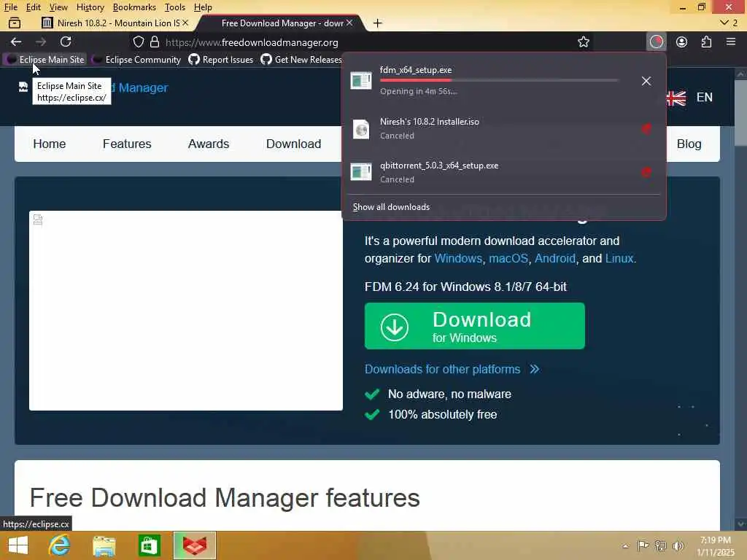Click the tracking protection shield icon

pos(138,42)
